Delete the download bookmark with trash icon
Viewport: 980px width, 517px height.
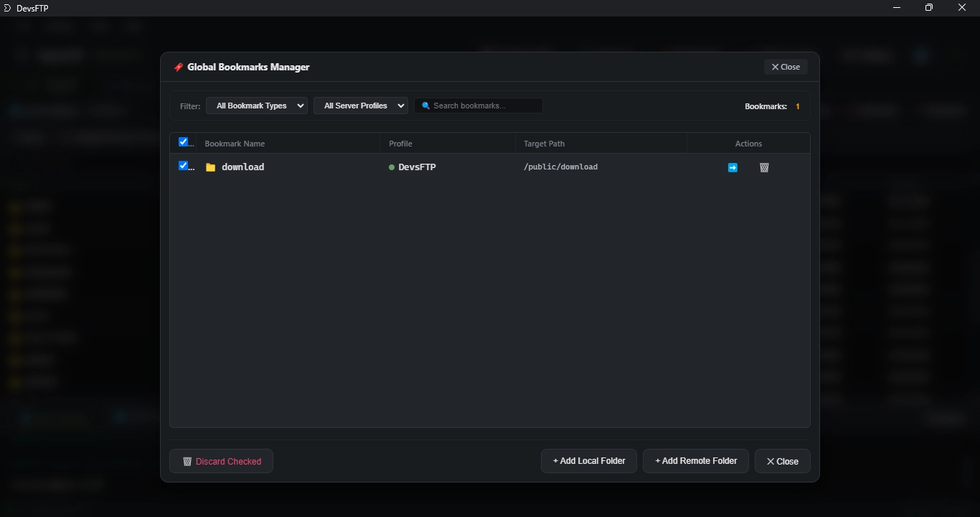point(764,167)
